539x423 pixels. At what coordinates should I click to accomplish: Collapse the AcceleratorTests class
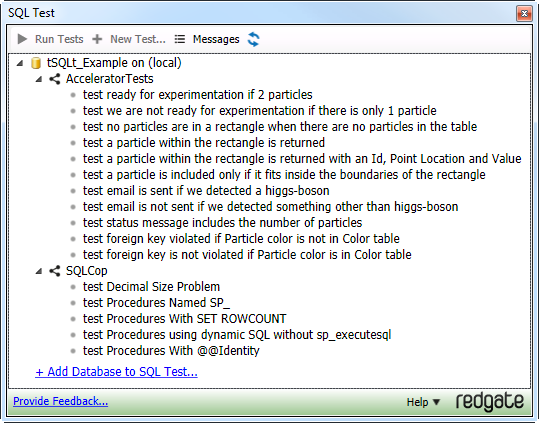tap(39, 79)
